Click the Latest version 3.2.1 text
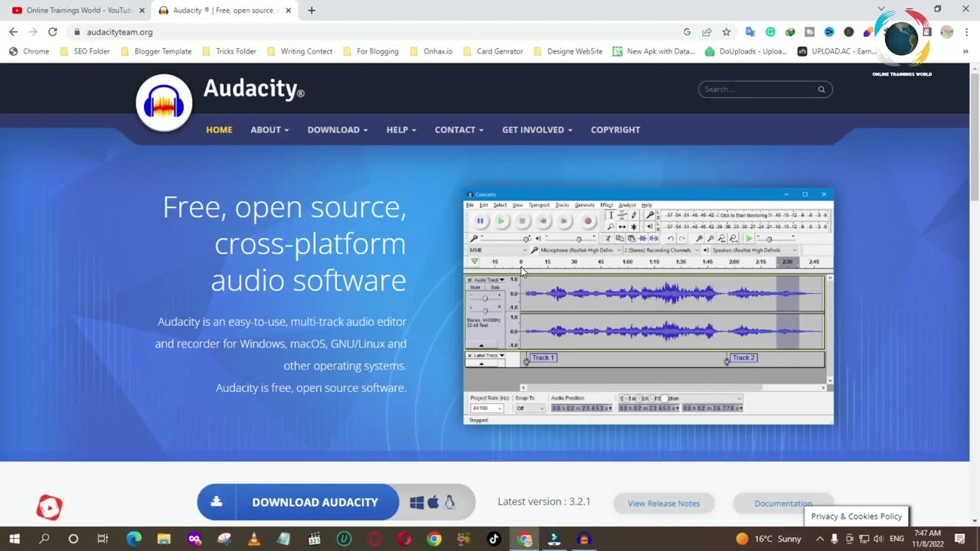Image resolution: width=980 pixels, height=551 pixels. pos(544,502)
